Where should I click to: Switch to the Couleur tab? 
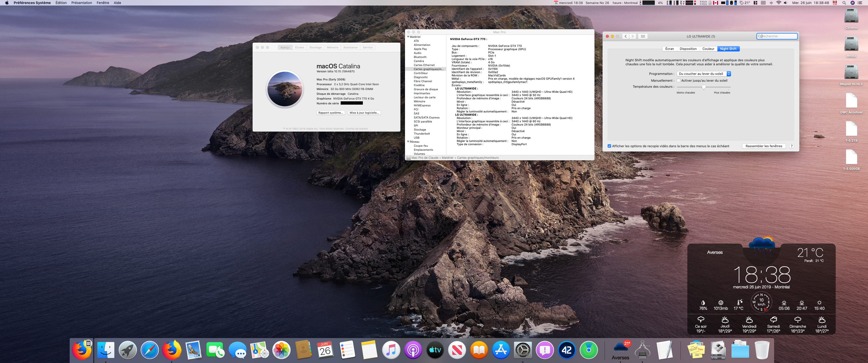(x=708, y=49)
